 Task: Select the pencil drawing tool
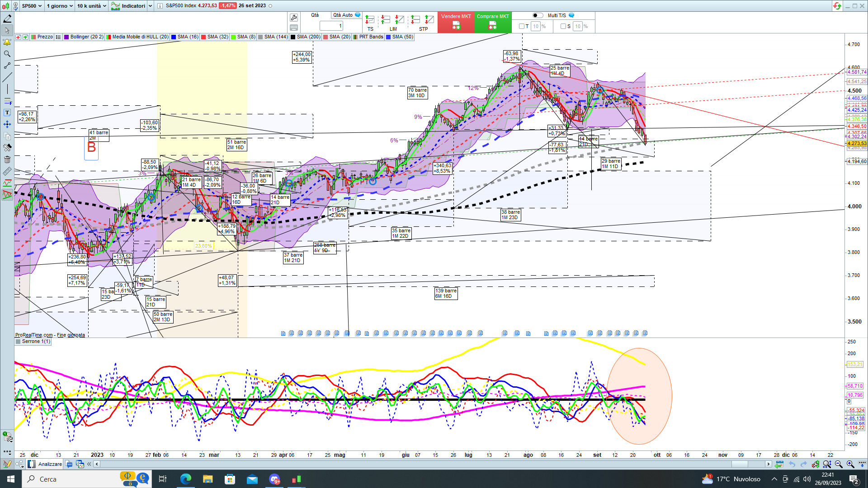7,19
